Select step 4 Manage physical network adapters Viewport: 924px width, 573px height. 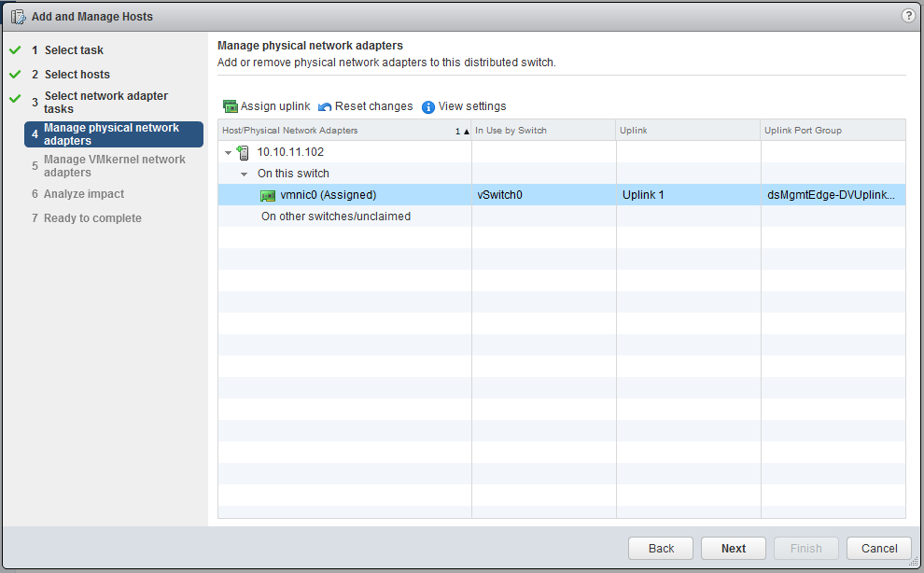coord(114,134)
